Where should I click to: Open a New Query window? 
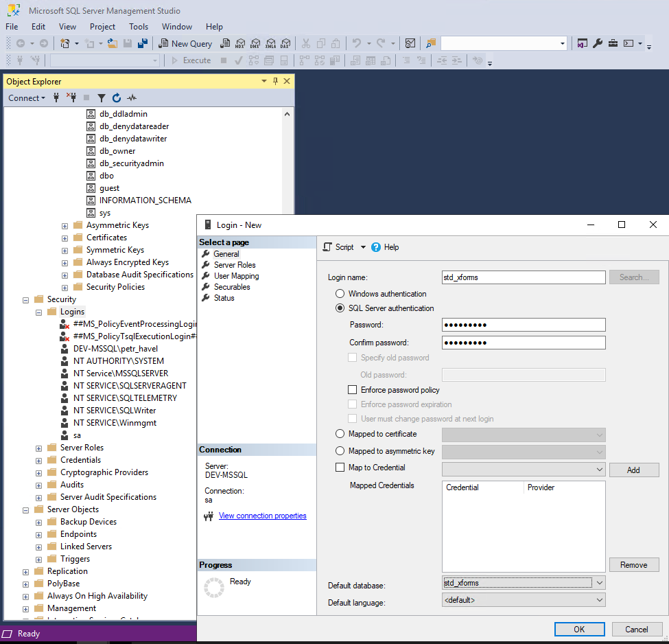(x=184, y=43)
